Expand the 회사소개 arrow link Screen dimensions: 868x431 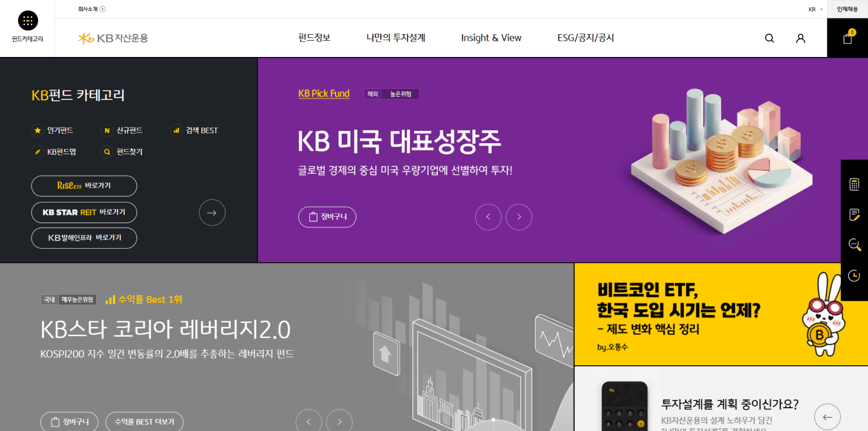92,9
